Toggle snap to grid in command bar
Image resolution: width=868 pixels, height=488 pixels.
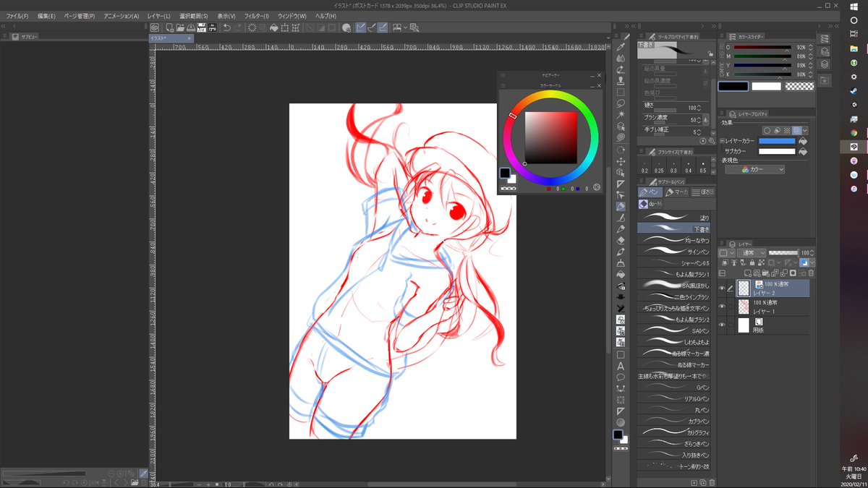[x=382, y=27]
